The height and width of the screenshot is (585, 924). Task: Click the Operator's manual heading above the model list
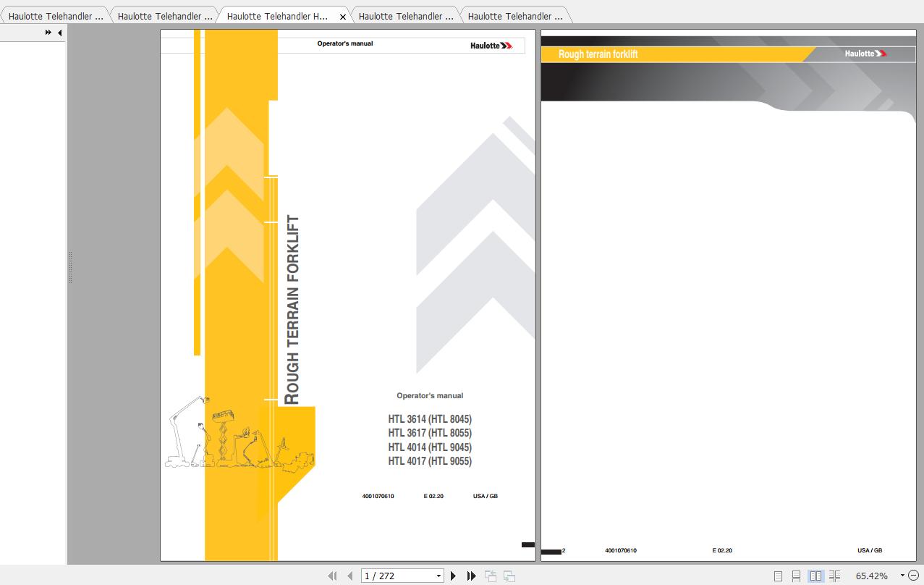click(430, 396)
